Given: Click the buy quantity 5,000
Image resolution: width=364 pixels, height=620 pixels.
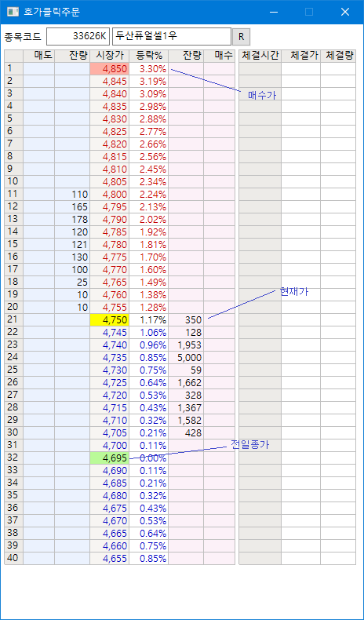Looking at the screenshot, I should [186, 358].
